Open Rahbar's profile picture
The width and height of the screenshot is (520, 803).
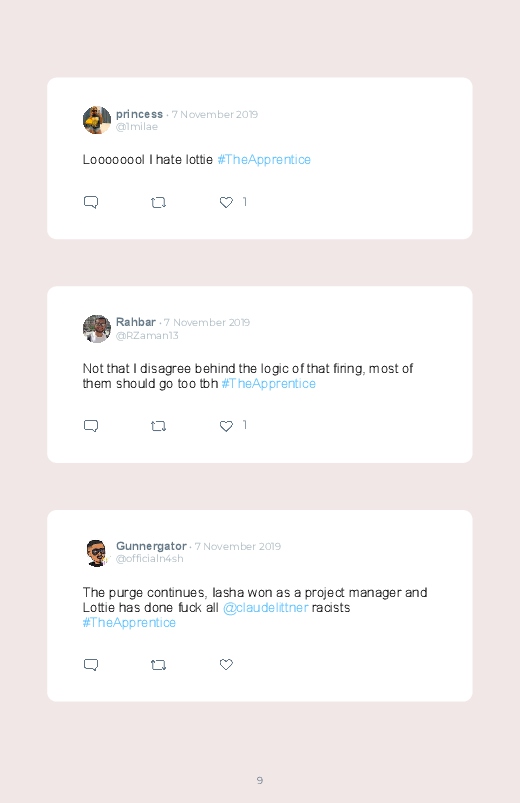(x=97, y=329)
